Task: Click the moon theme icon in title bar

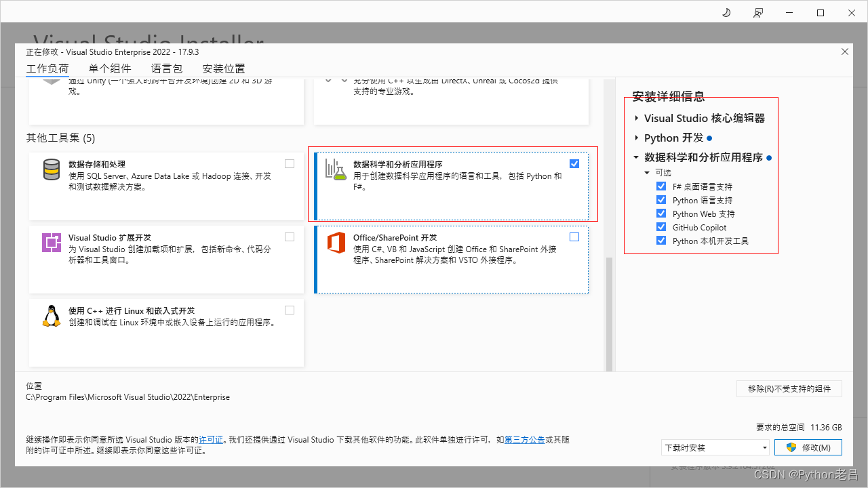Action: [x=726, y=13]
